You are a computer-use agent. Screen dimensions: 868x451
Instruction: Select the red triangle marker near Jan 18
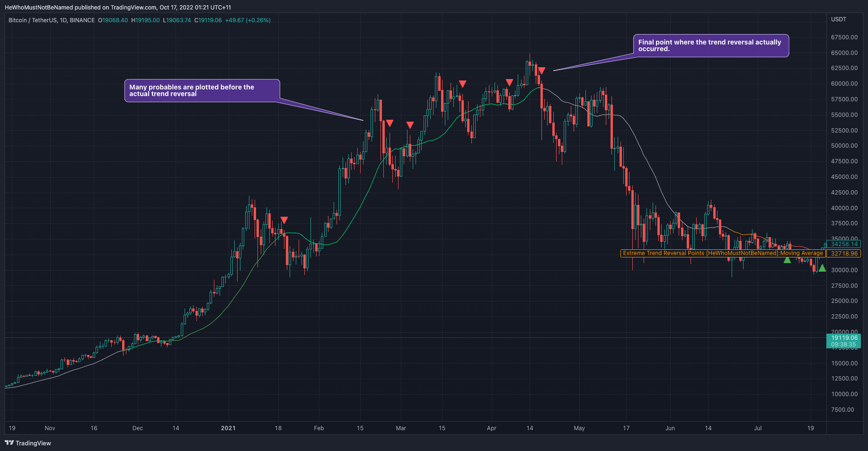pos(284,220)
